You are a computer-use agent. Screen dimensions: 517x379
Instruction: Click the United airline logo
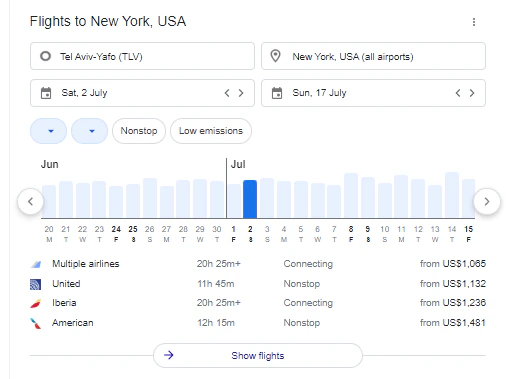36,284
